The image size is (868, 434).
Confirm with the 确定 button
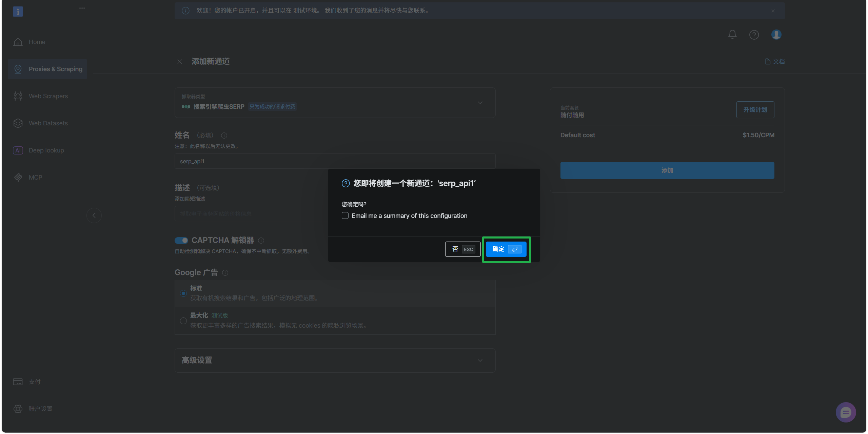coord(506,249)
